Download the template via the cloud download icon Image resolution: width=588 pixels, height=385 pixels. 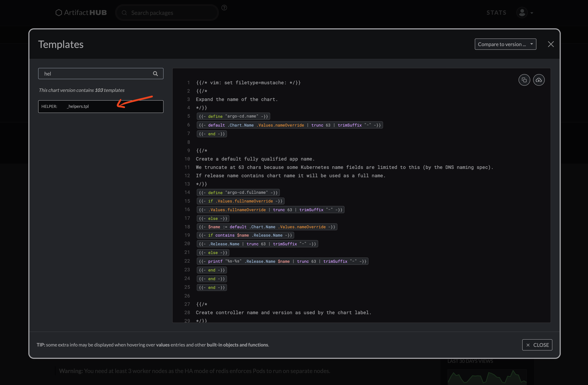click(539, 80)
